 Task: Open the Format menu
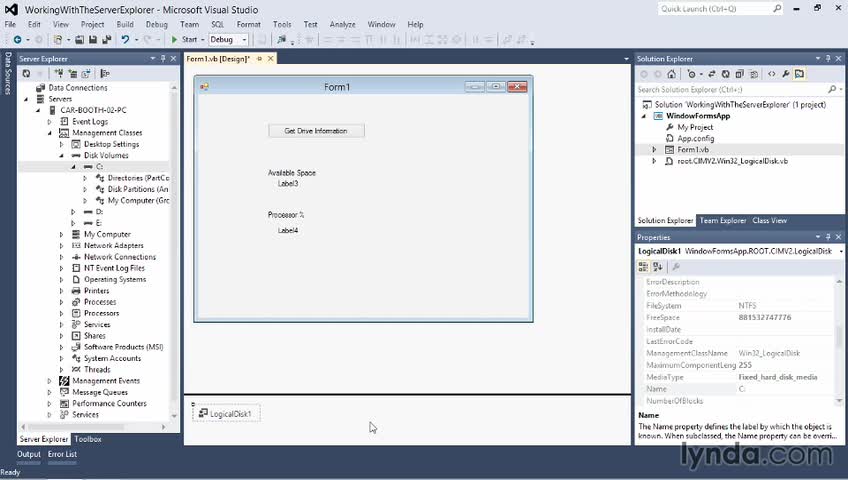(x=248, y=24)
